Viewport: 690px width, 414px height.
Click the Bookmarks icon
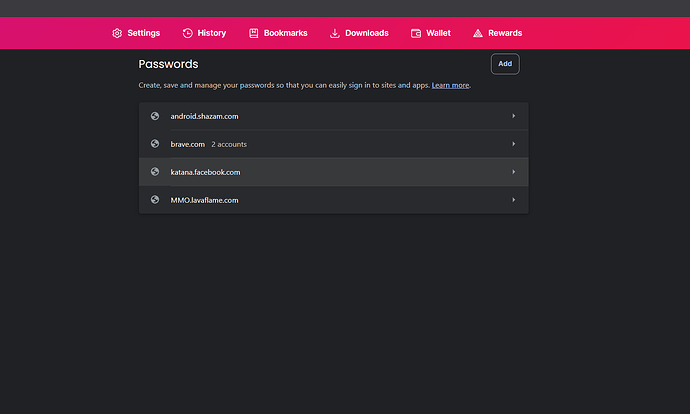[254, 33]
